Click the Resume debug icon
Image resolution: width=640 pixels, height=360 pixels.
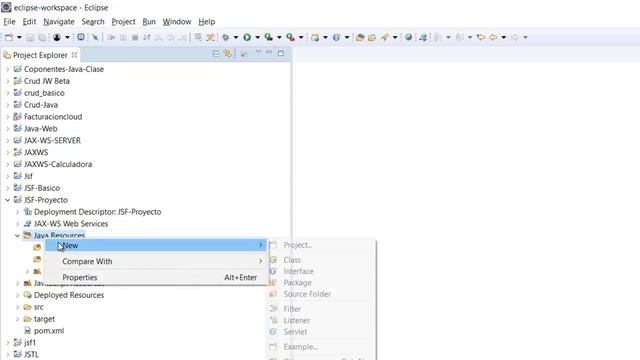(111, 37)
